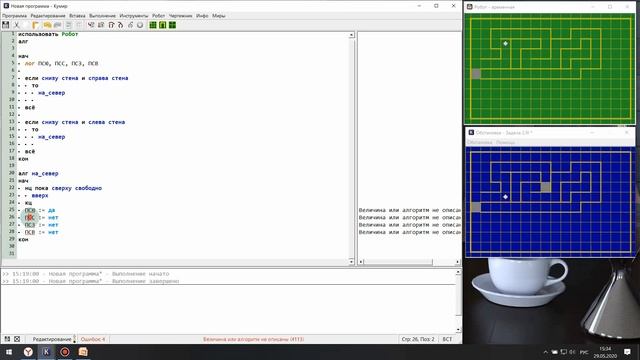This screenshot has width=640, height=360.
Task: Click the yellow curved-arrow toolbar icon
Action: tap(47, 25)
